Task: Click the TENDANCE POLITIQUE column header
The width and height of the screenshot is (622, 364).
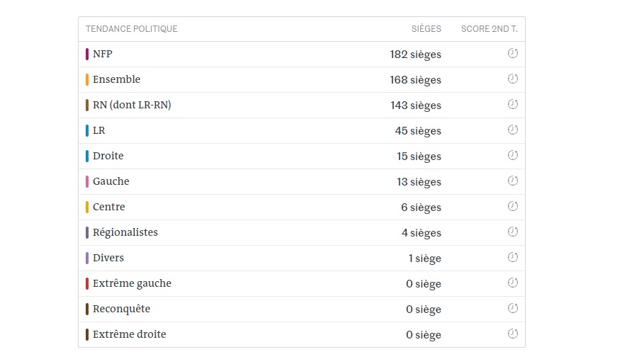Action: coord(132,29)
